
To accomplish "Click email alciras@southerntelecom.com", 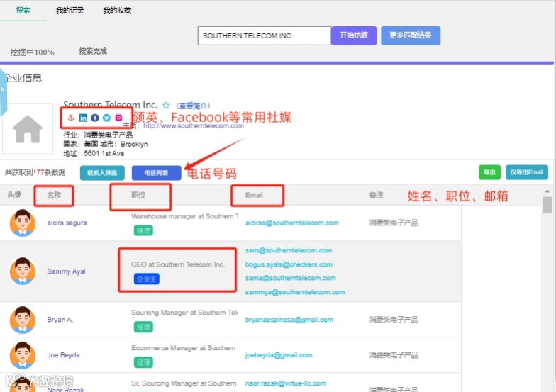I will (x=292, y=223).
